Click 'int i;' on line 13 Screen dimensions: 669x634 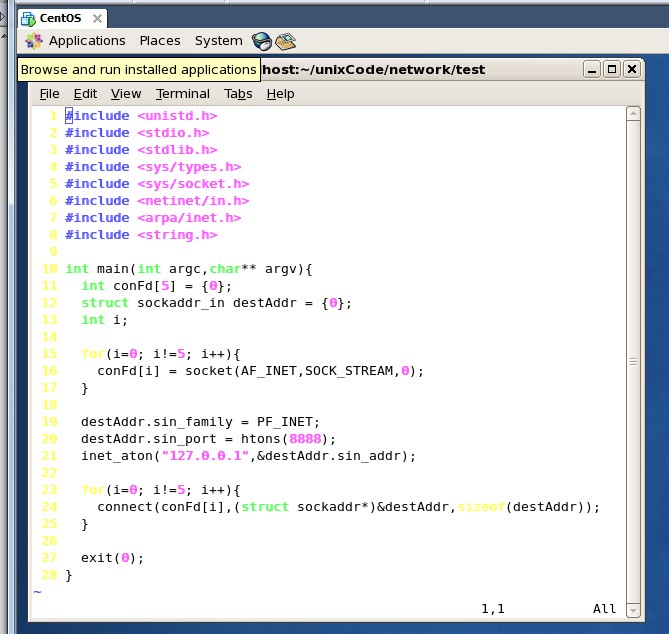coord(105,320)
